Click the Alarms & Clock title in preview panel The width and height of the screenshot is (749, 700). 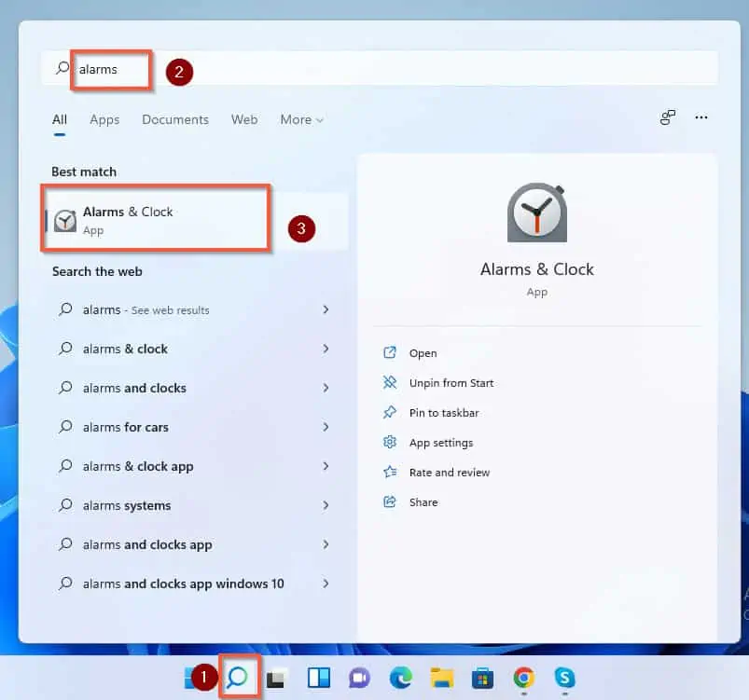click(x=537, y=269)
